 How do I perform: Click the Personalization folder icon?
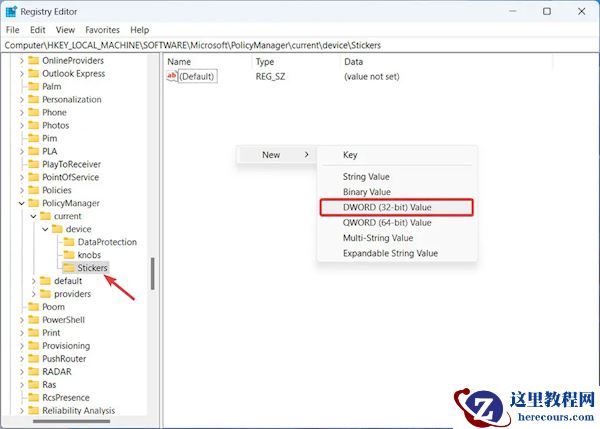[x=34, y=100]
